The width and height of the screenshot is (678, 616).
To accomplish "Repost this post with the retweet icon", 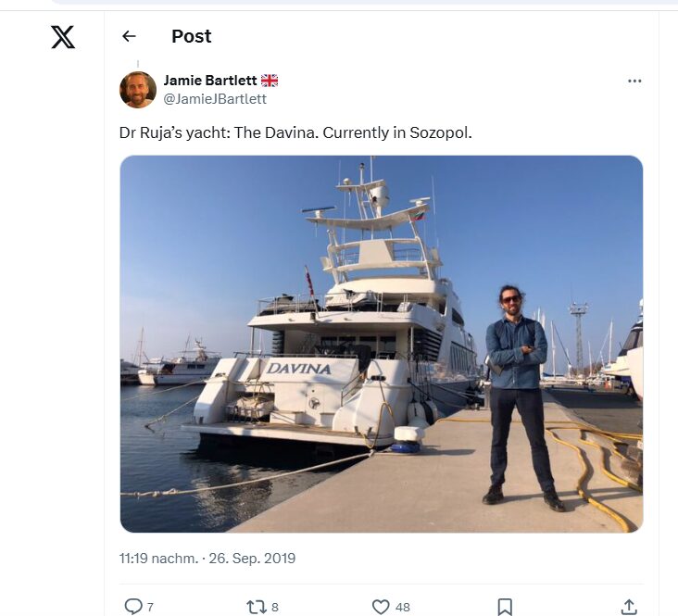I will [x=257, y=607].
